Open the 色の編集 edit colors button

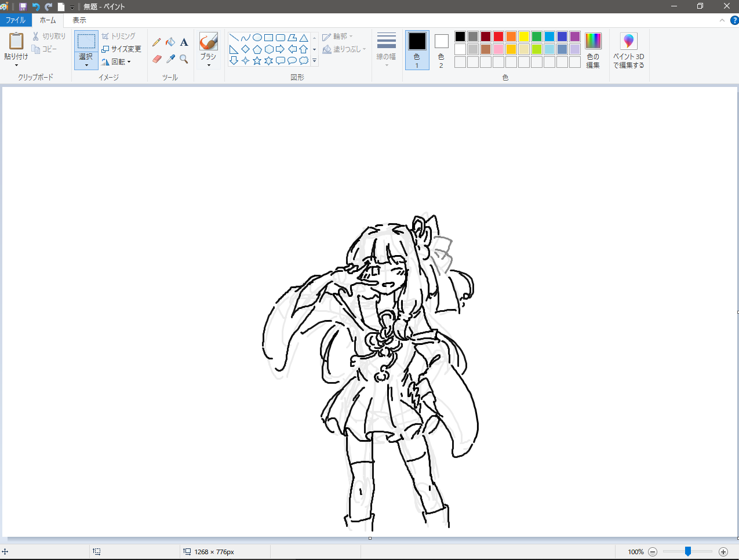(593, 50)
